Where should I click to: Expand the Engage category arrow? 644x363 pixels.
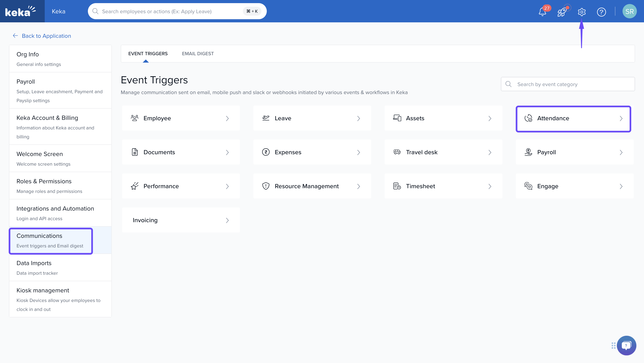coord(621,186)
